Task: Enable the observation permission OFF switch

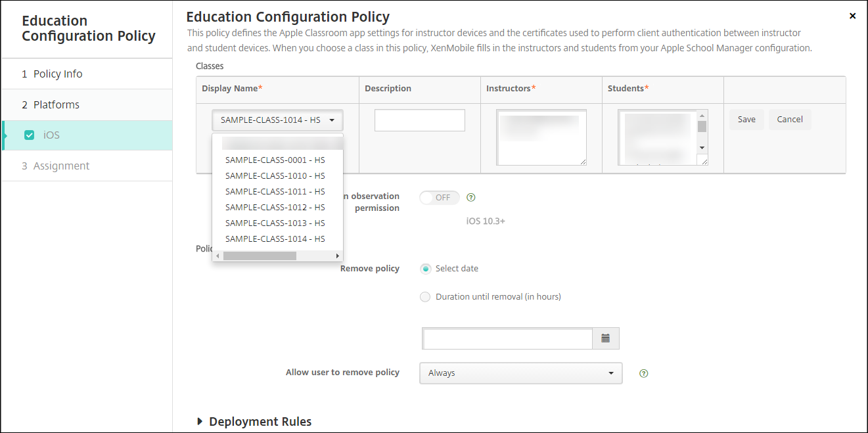Action: 440,198
